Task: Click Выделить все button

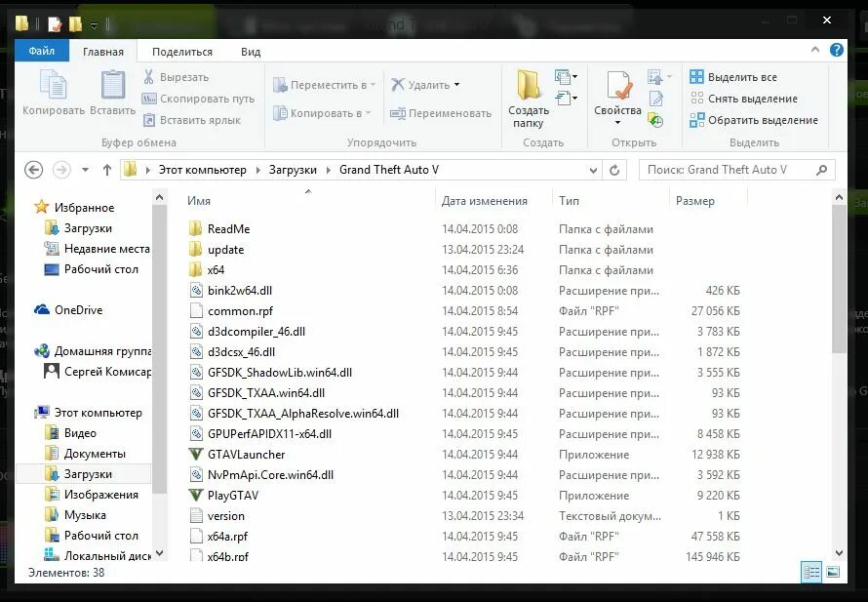Action: pos(733,77)
